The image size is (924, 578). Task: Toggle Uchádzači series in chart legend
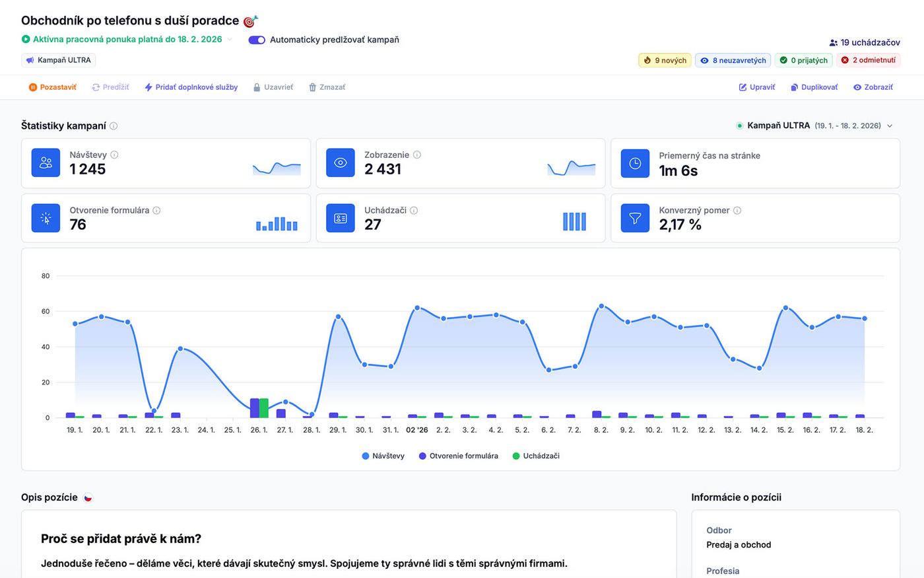pyautogui.click(x=535, y=456)
